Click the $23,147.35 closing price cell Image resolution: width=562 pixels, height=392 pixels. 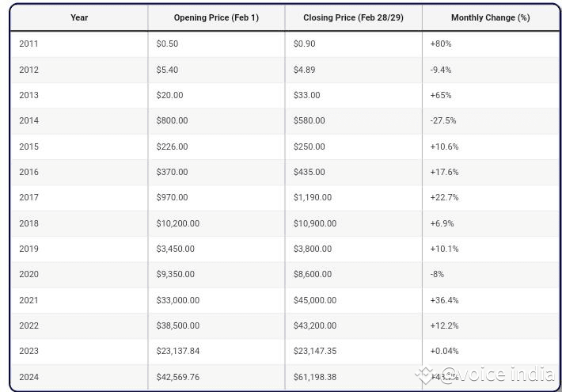coord(314,351)
